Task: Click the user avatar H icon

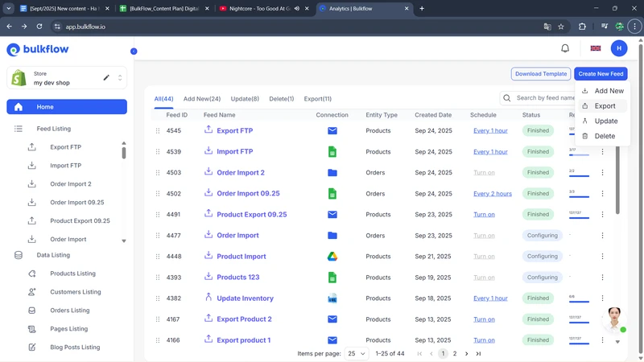Action: point(618,48)
